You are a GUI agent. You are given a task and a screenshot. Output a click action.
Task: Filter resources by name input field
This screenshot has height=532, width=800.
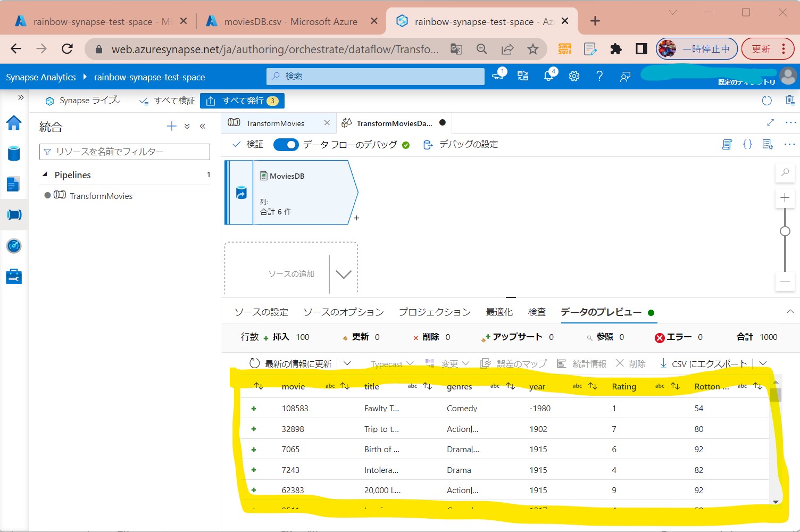pos(124,152)
